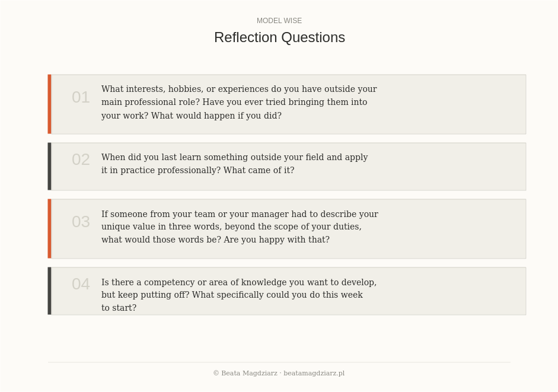Click the number 04 marker
The width and height of the screenshot is (558, 392).
tap(81, 284)
